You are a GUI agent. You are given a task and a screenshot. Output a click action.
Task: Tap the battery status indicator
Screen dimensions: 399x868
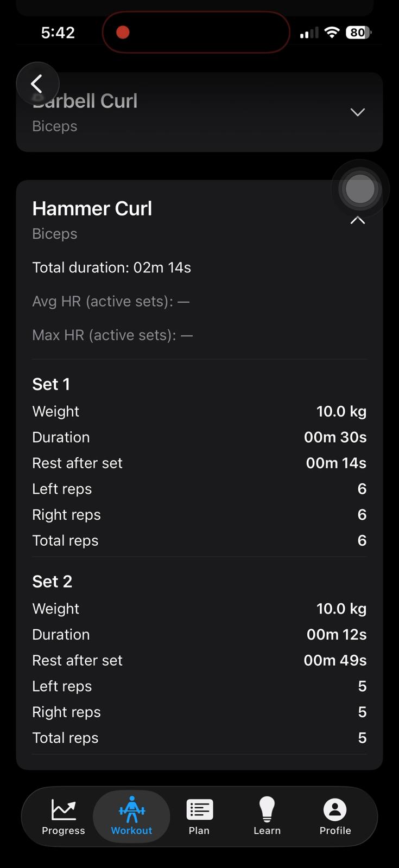coord(358,33)
